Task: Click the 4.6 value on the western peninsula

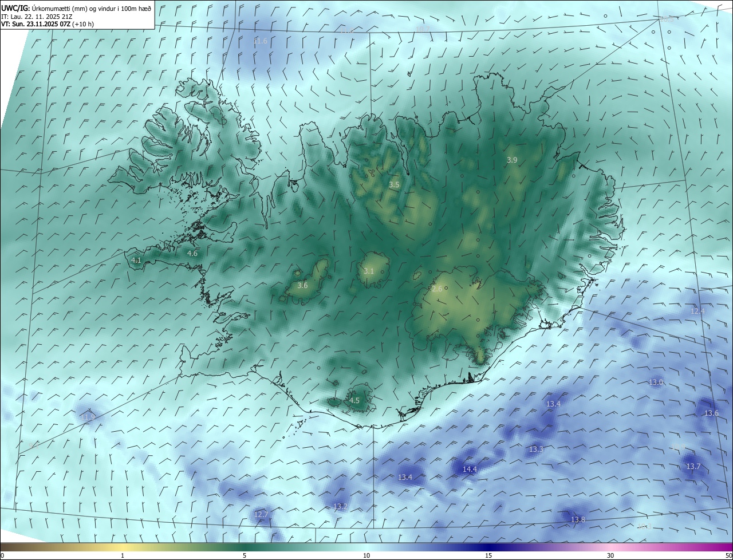Action: click(x=192, y=253)
